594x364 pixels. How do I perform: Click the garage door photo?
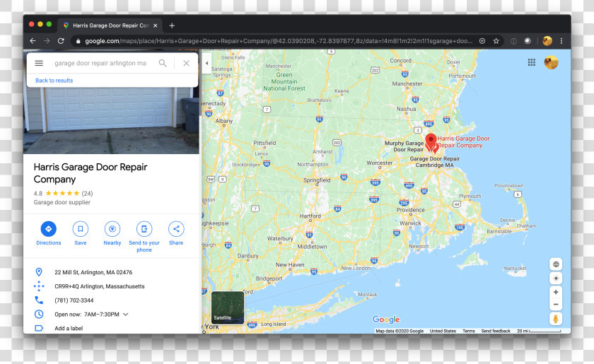(111, 120)
